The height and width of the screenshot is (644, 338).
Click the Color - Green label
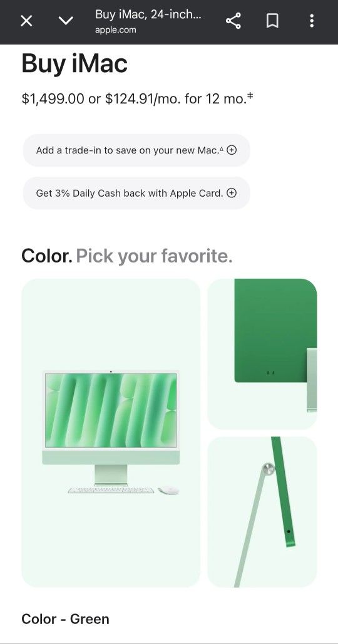(65, 619)
